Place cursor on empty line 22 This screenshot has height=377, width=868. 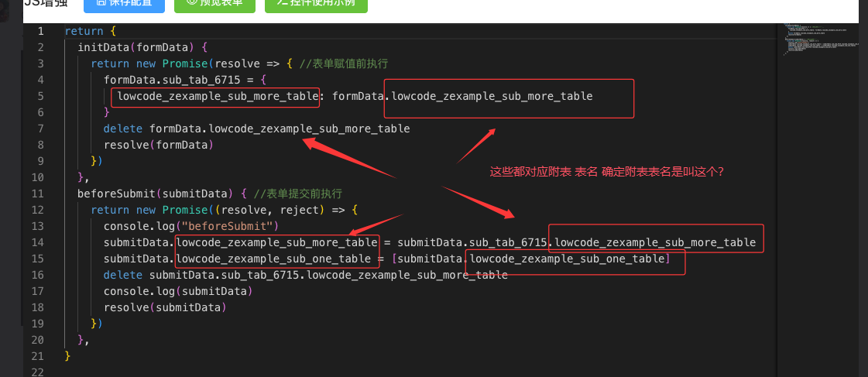(x=232, y=372)
